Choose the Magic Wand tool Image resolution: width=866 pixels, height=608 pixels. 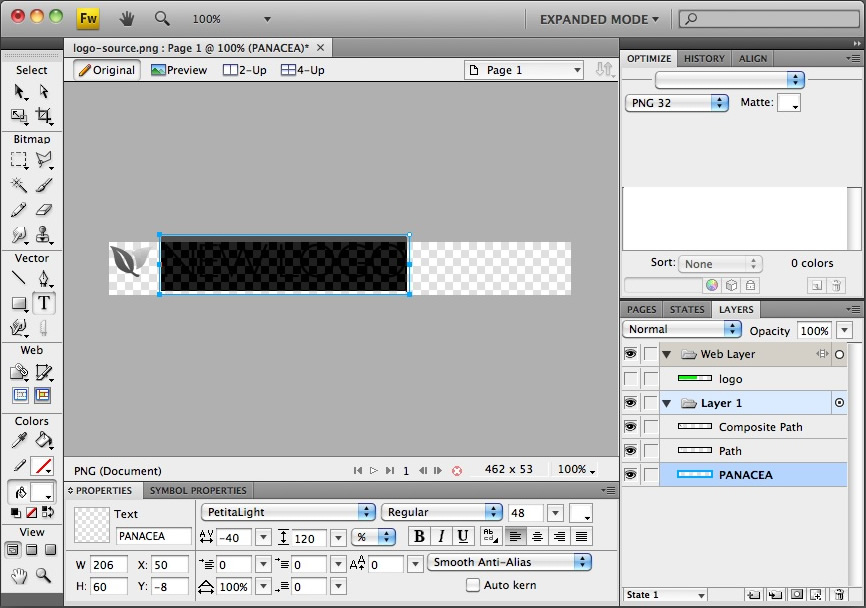click(x=19, y=185)
